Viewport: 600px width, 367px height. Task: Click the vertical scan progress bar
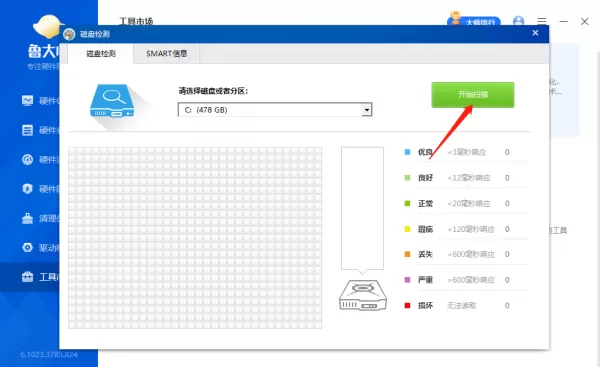tap(362, 208)
